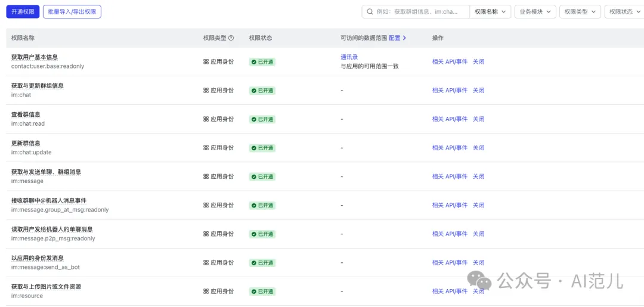The height and width of the screenshot is (307, 644).
Task: Expand the 权限状态 filter dropdown
Action: [x=624, y=12]
